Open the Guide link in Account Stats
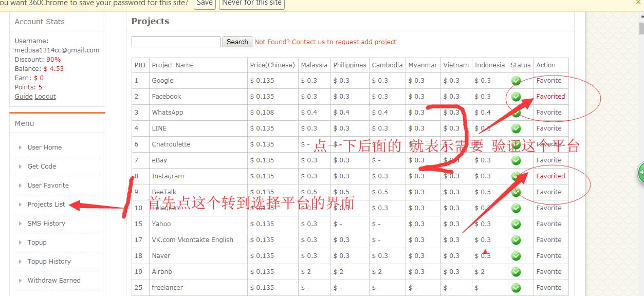 [23, 97]
